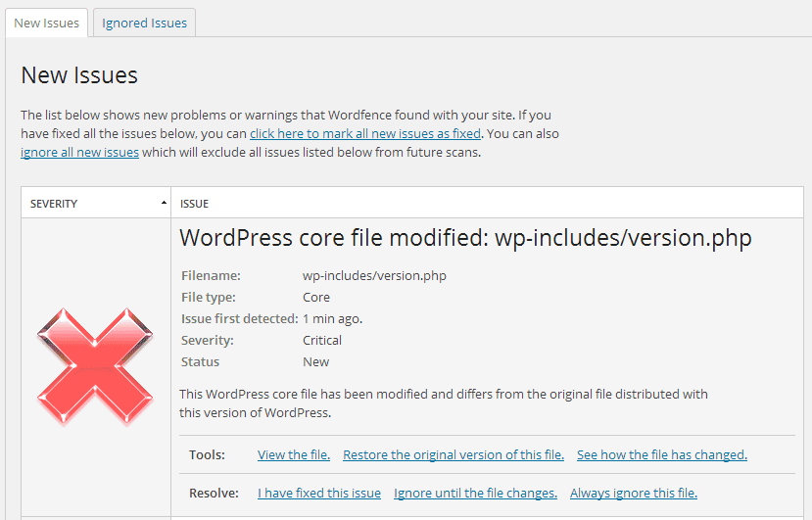Click the '1 min ago.' detection time

pyautogui.click(x=332, y=319)
